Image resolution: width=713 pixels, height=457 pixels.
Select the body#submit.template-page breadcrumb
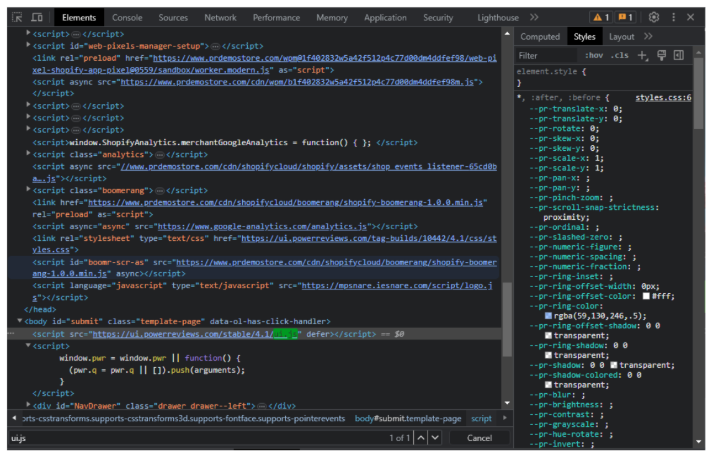408,418
